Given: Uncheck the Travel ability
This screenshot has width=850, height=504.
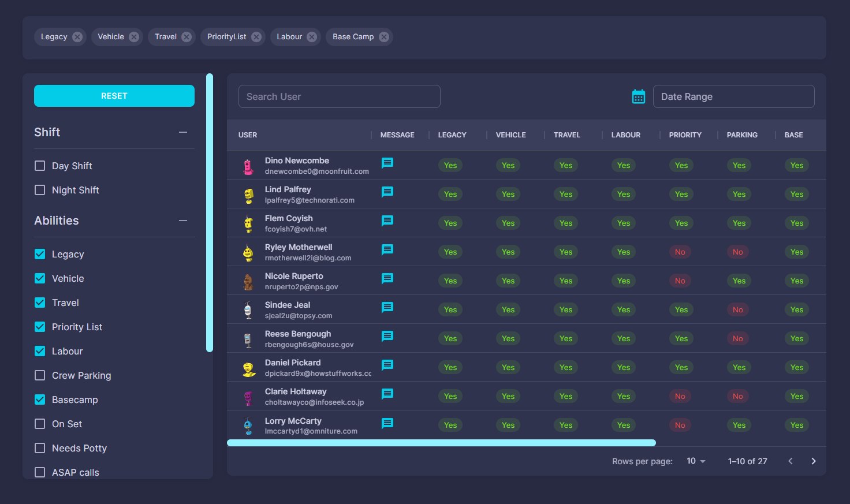Looking at the screenshot, I should click(x=40, y=303).
